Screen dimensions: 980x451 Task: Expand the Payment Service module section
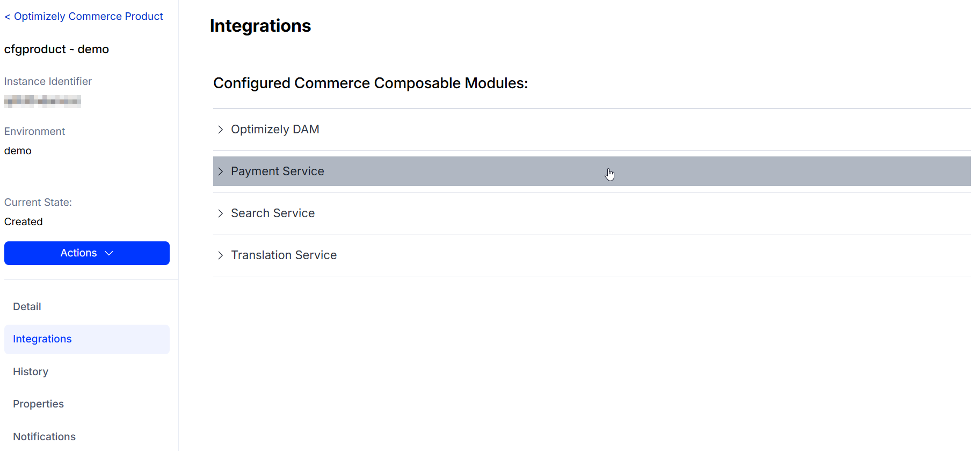[277, 171]
